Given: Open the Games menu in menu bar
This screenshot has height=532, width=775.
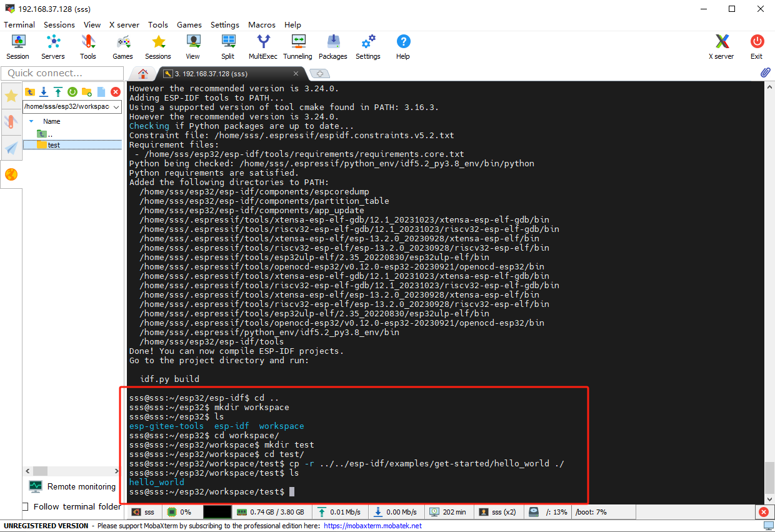Looking at the screenshot, I should click(x=189, y=24).
